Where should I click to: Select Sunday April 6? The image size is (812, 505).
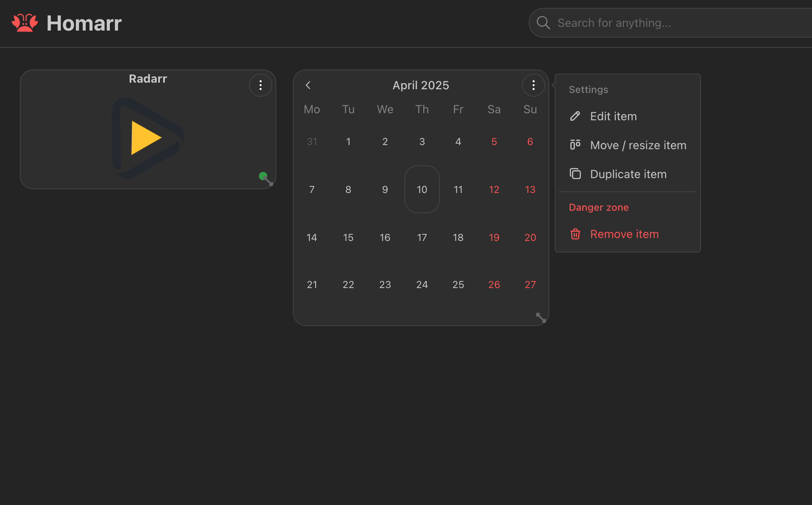tap(530, 142)
